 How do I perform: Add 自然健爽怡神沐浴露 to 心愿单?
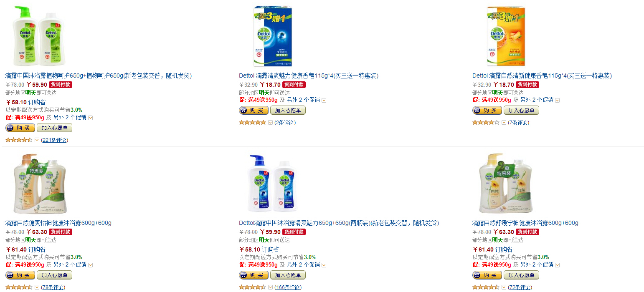(x=54, y=275)
